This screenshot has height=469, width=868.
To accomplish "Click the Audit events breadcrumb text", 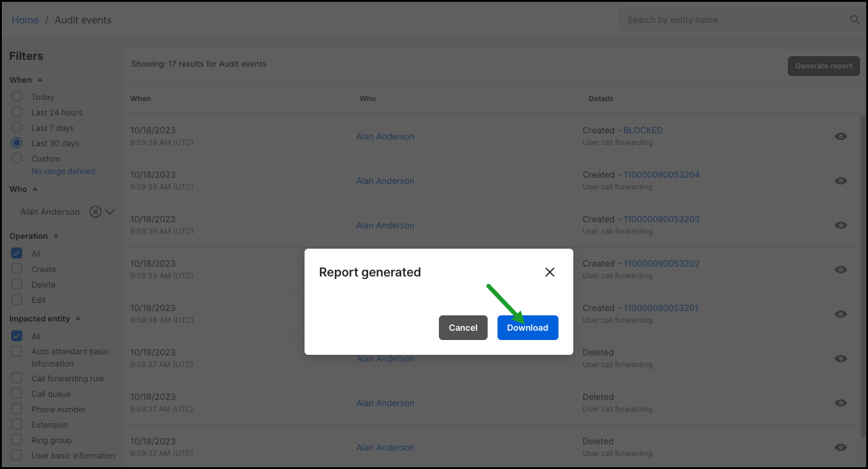I will click(83, 20).
